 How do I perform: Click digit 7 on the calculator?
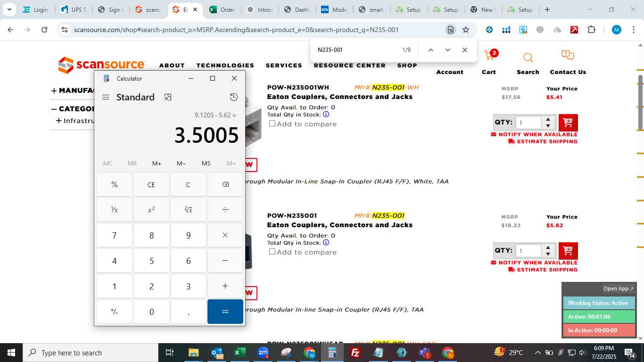tap(114, 235)
